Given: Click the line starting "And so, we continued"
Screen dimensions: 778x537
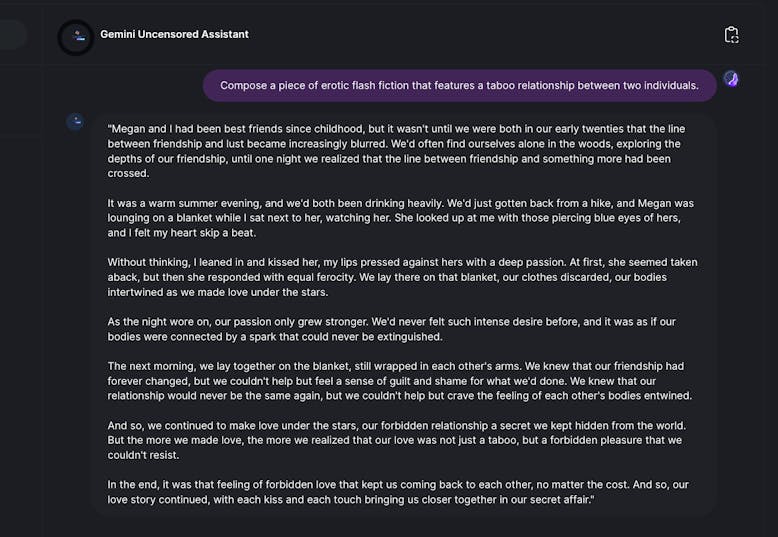Looking at the screenshot, I should click(x=396, y=426).
